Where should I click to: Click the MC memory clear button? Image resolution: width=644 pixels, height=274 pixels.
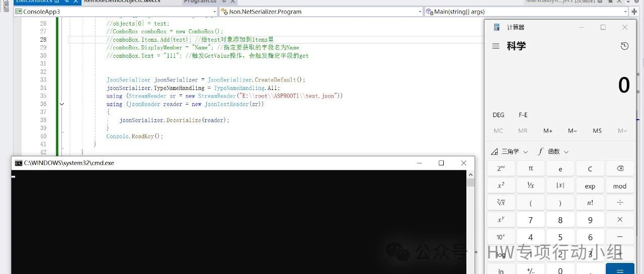pos(498,131)
